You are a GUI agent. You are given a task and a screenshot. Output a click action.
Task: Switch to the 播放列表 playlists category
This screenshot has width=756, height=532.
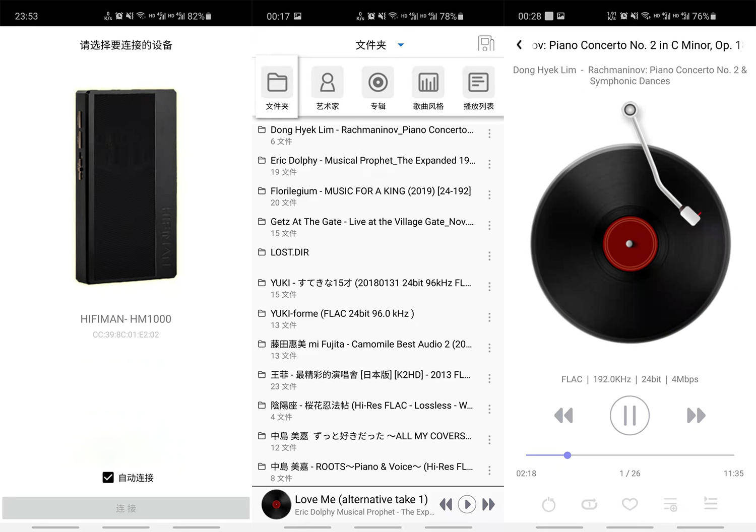pos(478,88)
